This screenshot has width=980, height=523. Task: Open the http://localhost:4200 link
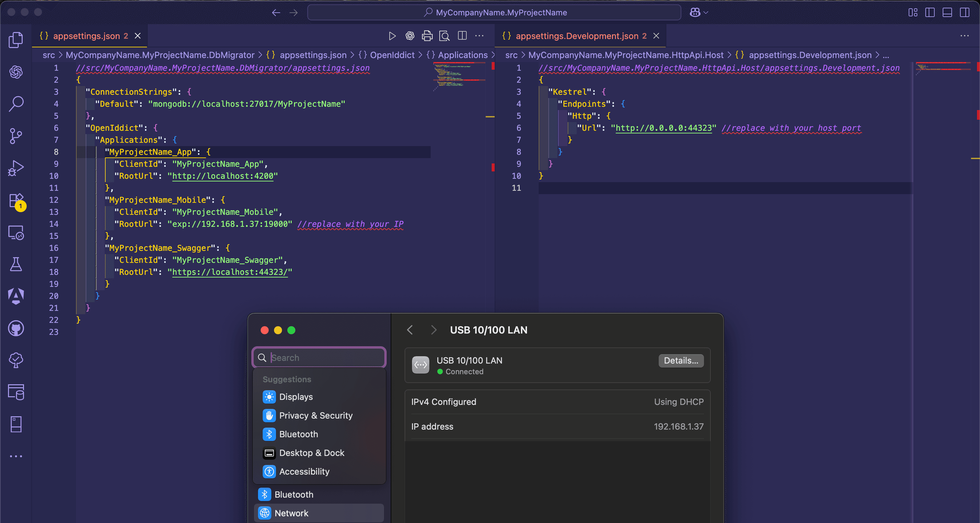223,176
